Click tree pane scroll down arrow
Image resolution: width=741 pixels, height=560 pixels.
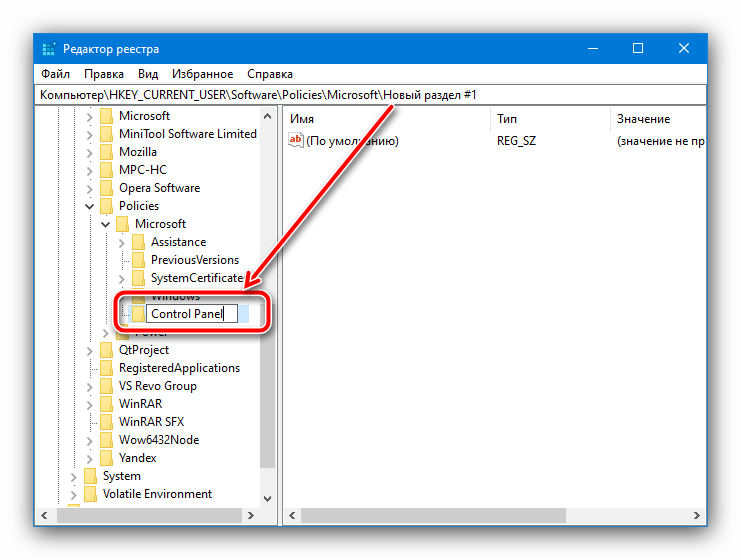click(267, 499)
